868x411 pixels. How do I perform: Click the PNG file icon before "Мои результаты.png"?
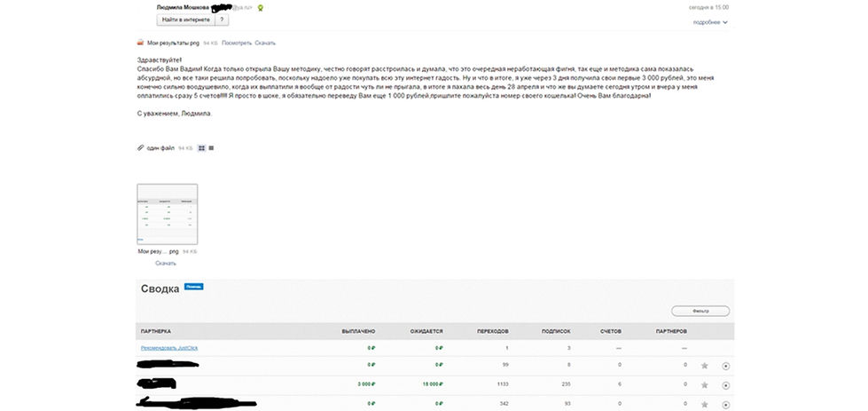[141, 42]
